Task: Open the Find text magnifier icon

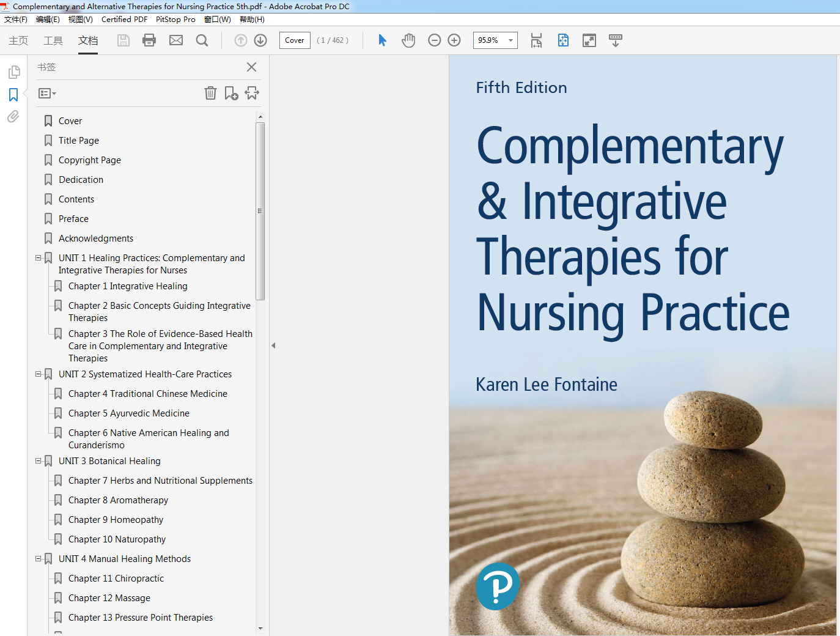Action: [x=202, y=40]
